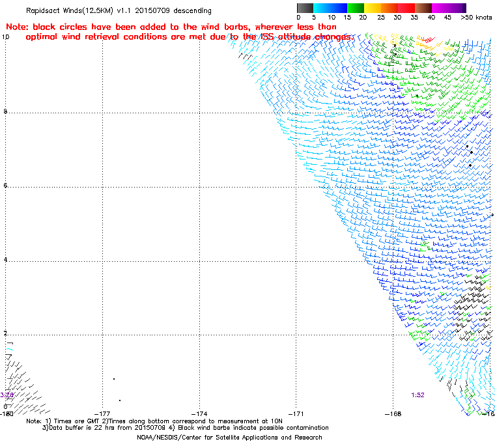Click the '2' latitude axis label
The image size is (495, 448).
point(5,333)
